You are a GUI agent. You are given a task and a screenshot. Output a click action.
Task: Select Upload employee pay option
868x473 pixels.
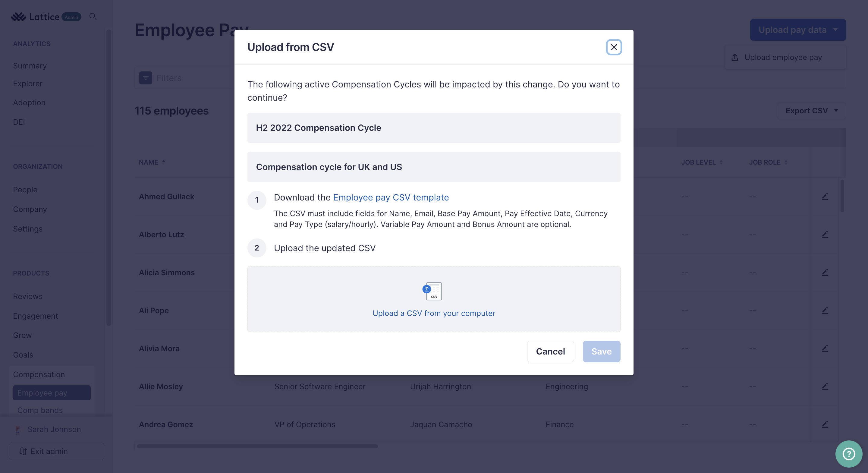(x=785, y=57)
